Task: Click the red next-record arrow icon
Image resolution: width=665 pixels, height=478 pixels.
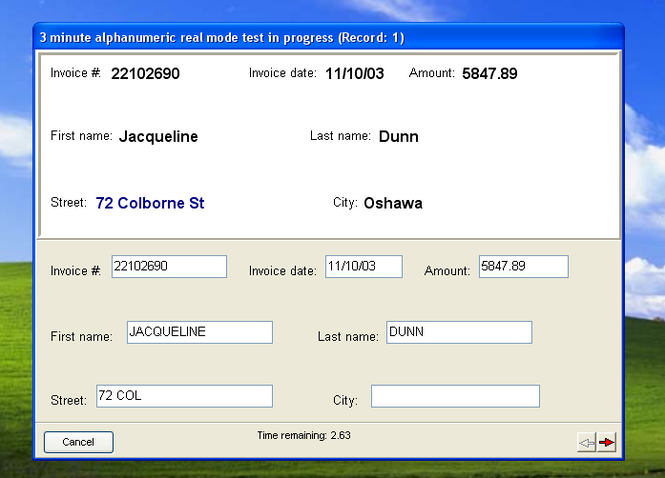Action: (x=606, y=443)
